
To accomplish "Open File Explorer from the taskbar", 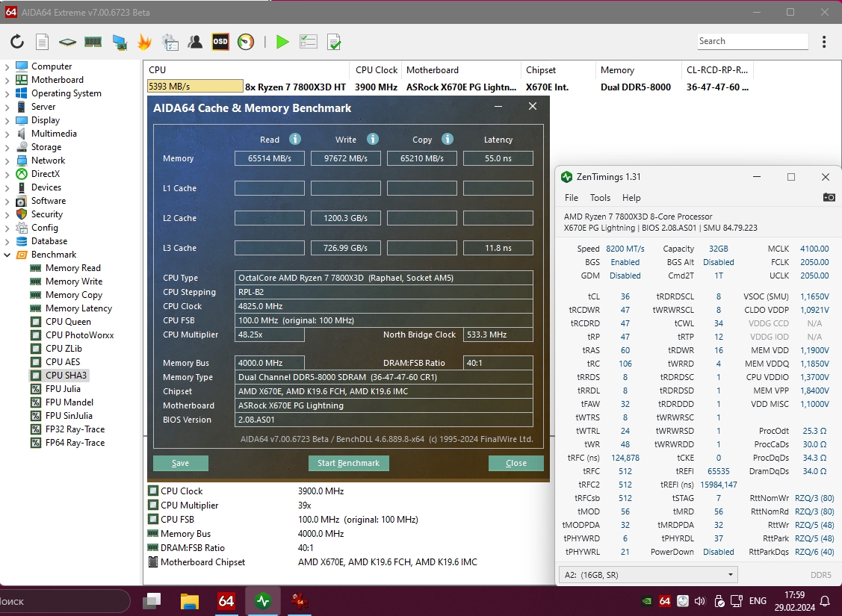I will pos(190,601).
